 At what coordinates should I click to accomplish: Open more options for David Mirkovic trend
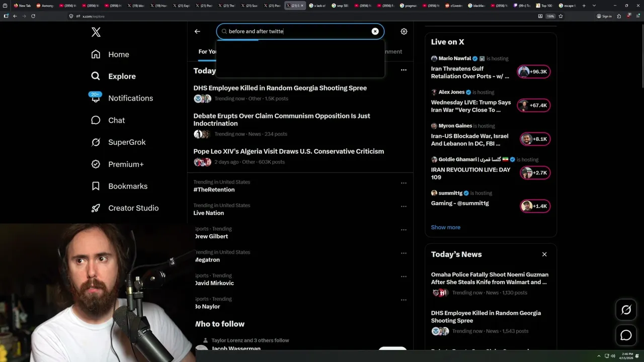(404, 277)
